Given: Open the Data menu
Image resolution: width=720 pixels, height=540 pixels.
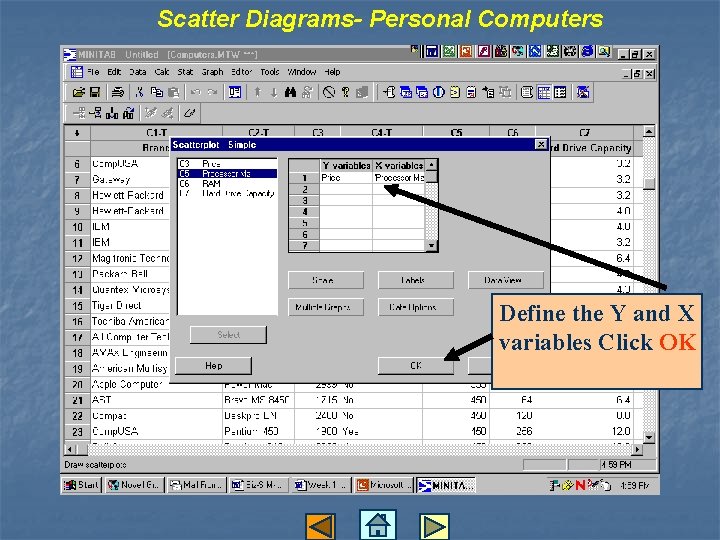Looking at the screenshot, I should 137,72.
